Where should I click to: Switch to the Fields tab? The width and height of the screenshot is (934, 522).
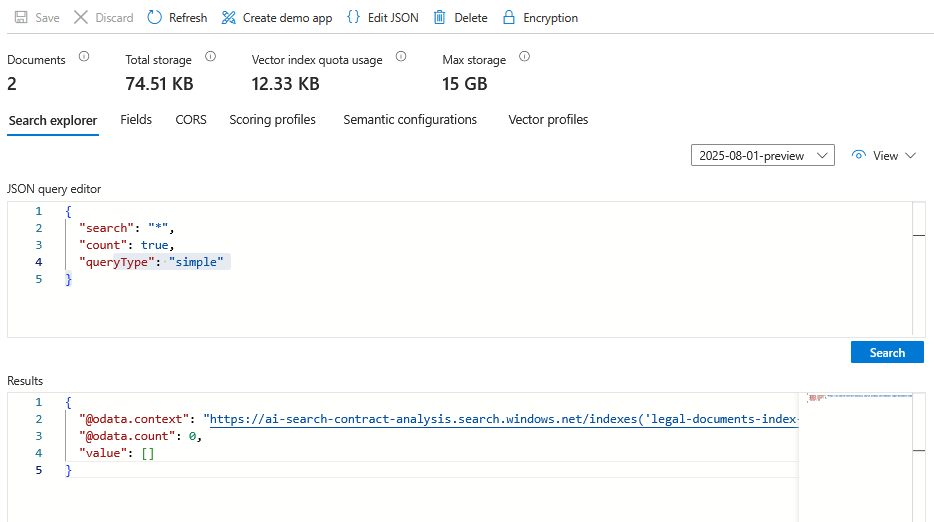coord(136,120)
